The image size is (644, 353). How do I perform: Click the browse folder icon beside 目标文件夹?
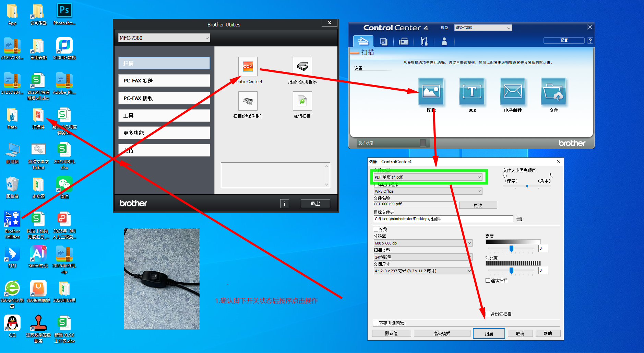[519, 219]
